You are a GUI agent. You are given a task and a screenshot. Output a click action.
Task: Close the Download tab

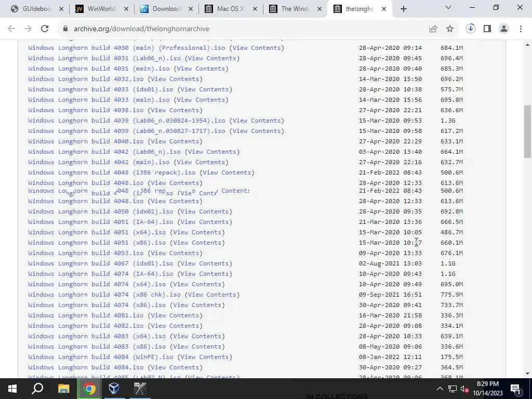[x=190, y=9]
